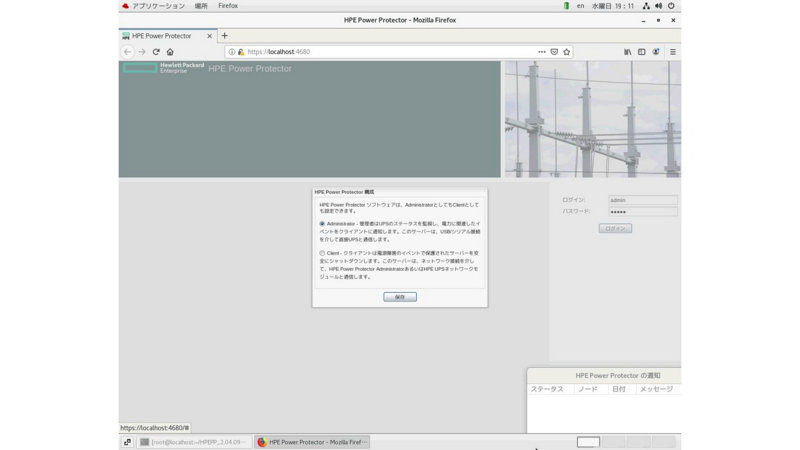
Task: Open the system volume icon
Action: coord(658,6)
